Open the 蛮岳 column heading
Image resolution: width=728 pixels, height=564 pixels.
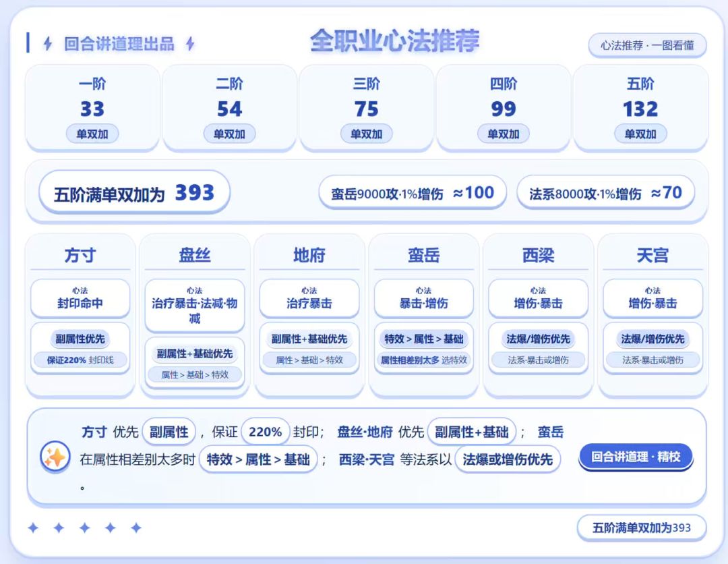pyautogui.click(x=423, y=255)
